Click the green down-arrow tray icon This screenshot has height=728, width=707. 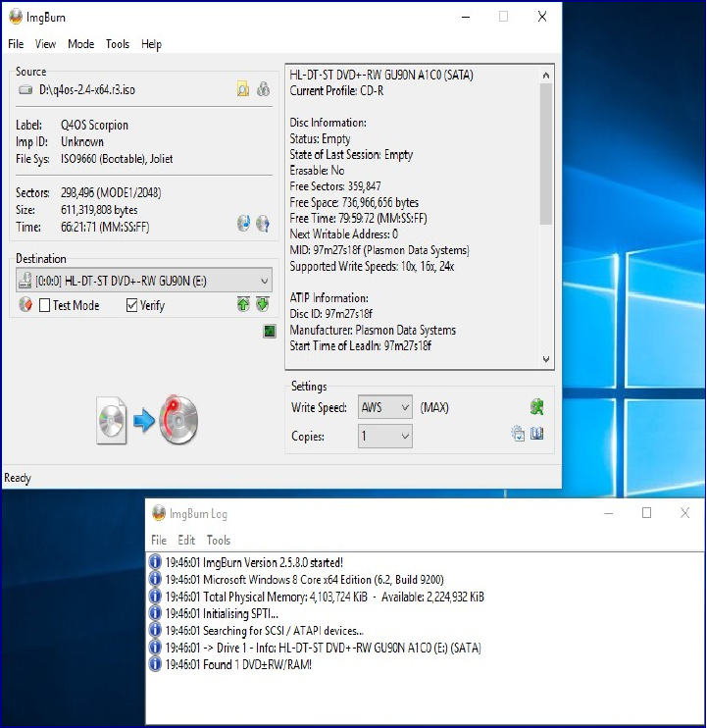[x=263, y=304]
